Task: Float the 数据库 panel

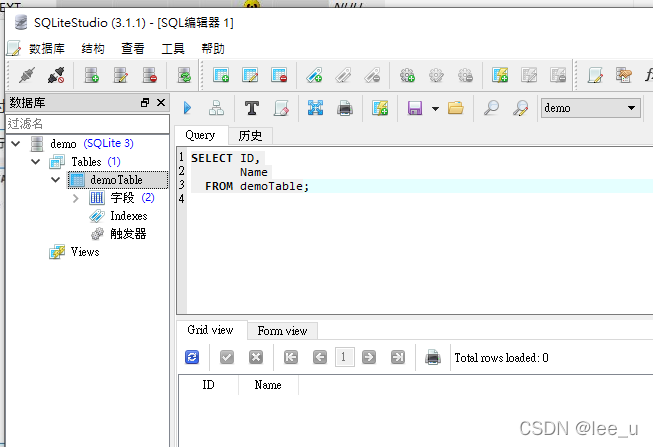Action: click(145, 102)
